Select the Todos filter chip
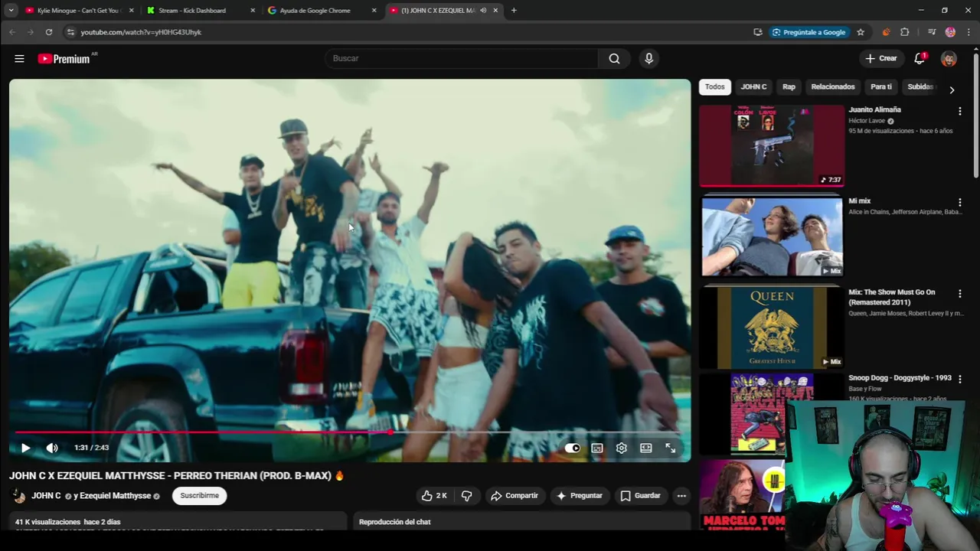The width and height of the screenshot is (980, 551). click(714, 86)
